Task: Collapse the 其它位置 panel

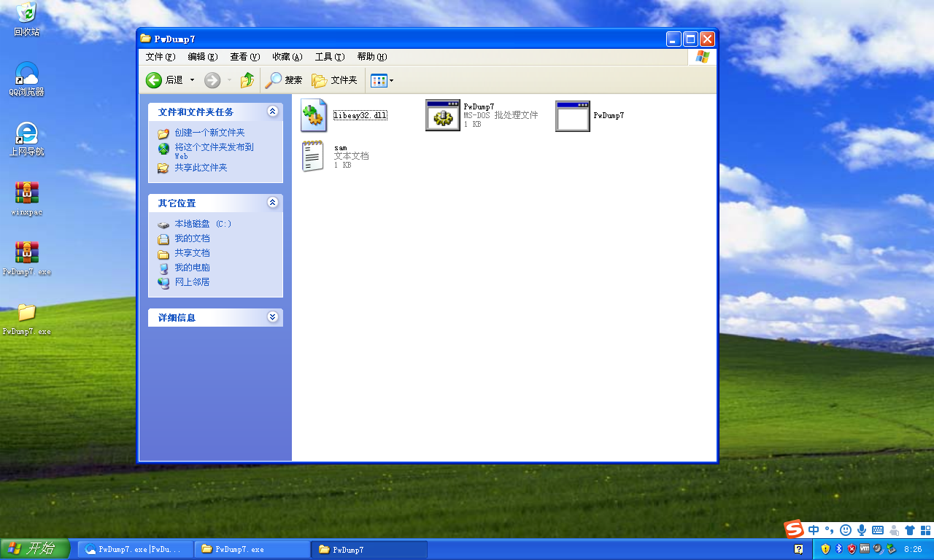Action: click(272, 203)
